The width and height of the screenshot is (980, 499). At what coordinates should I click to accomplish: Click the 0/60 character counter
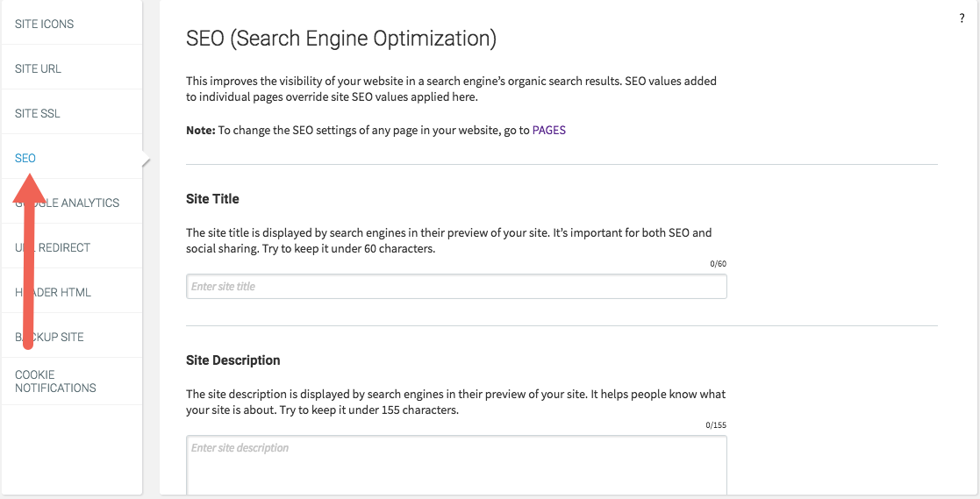pyautogui.click(x=719, y=264)
